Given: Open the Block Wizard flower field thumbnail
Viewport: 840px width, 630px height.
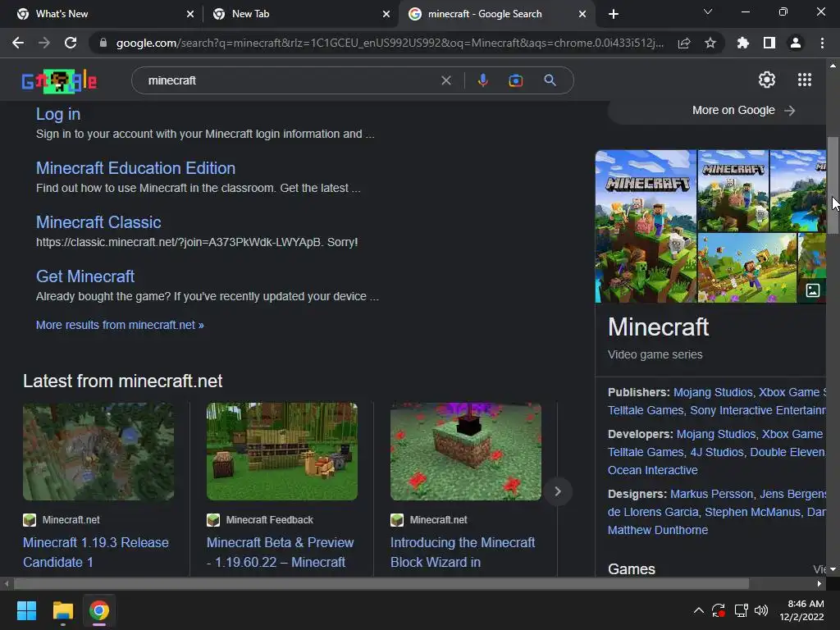Looking at the screenshot, I should [x=466, y=452].
